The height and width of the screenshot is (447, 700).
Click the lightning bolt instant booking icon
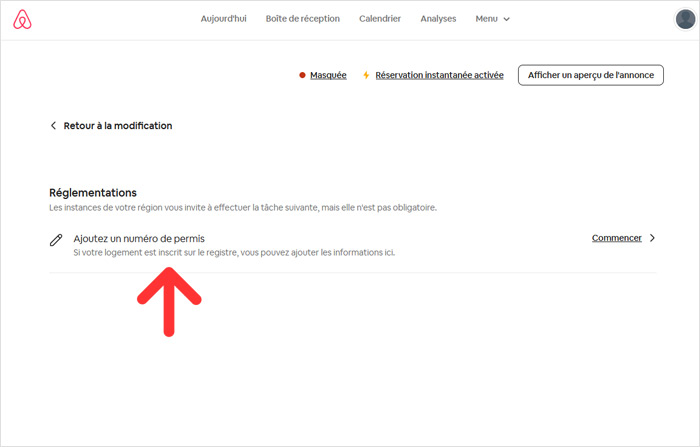pyautogui.click(x=366, y=75)
